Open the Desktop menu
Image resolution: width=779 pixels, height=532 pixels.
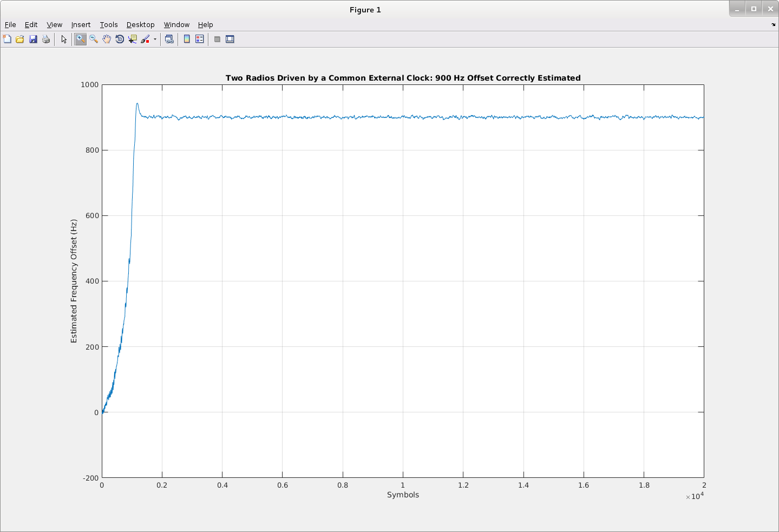(140, 24)
